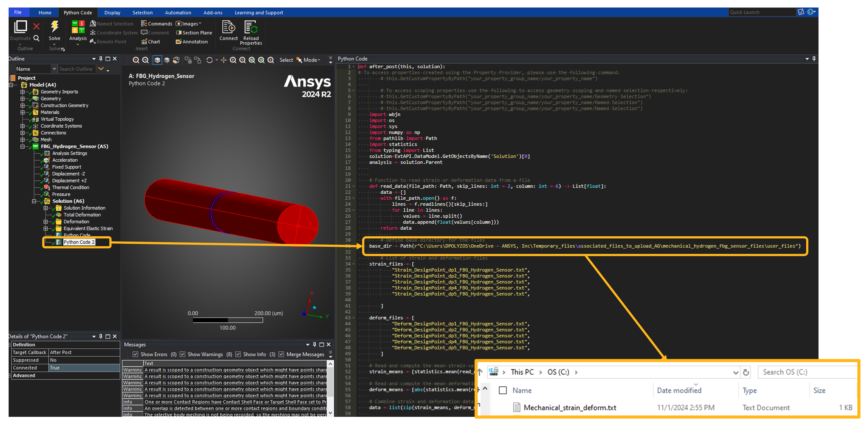Expand the Coordinate Systems tree node
Viewport: 868px width, 425px height.
point(22,126)
